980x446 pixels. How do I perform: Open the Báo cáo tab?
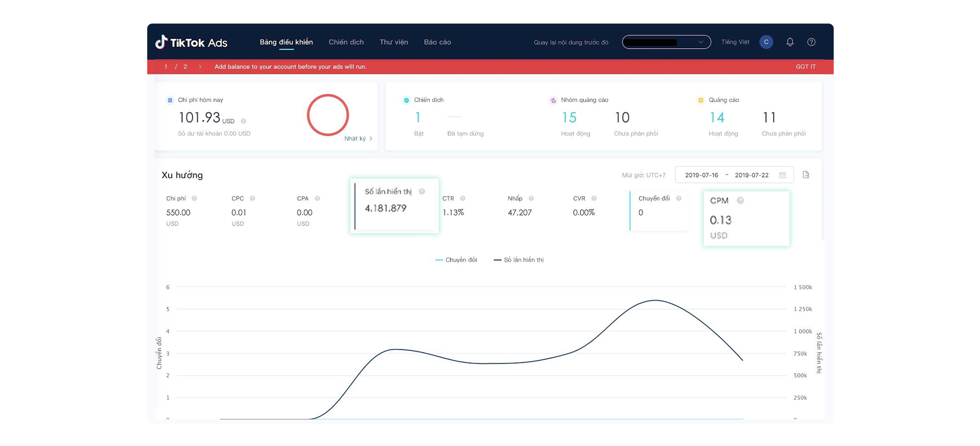coord(437,42)
